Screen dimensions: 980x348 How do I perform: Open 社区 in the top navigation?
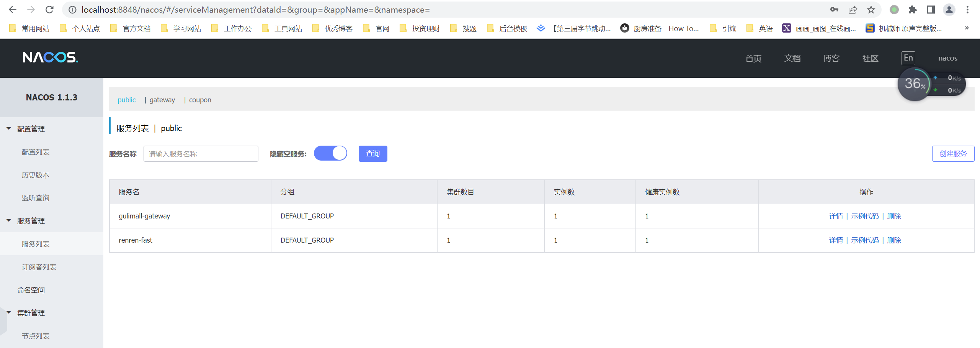(x=870, y=58)
